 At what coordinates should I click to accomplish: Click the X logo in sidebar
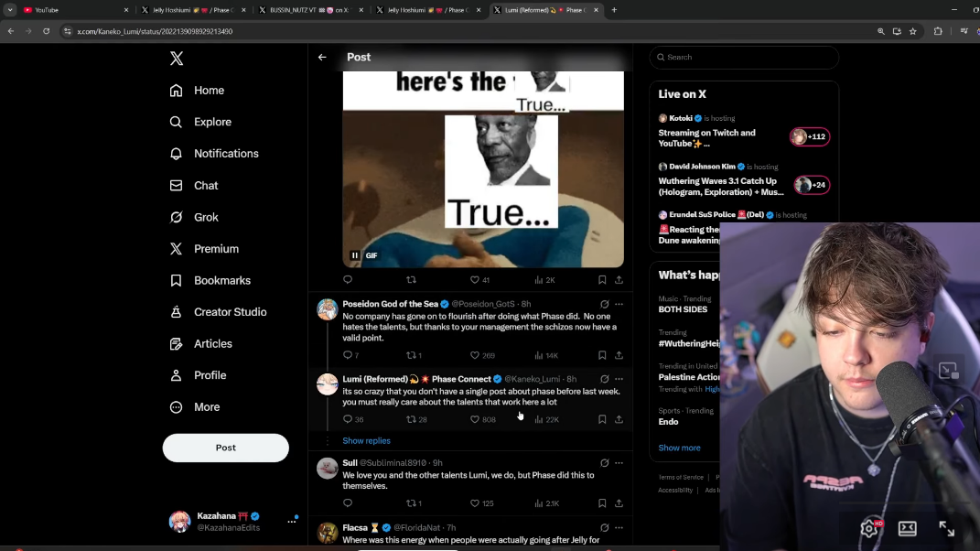(177, 59)
